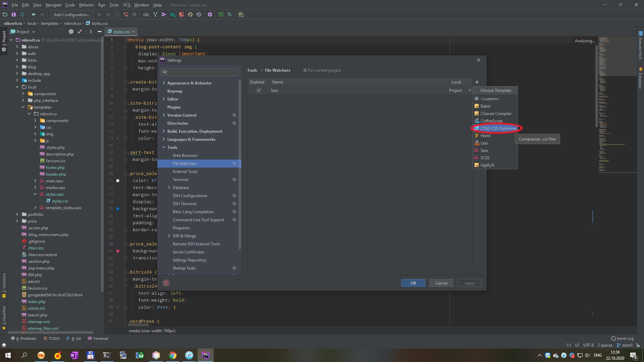
Task: Click the atom-shaped toolbar icon
Action: (241, 14)
